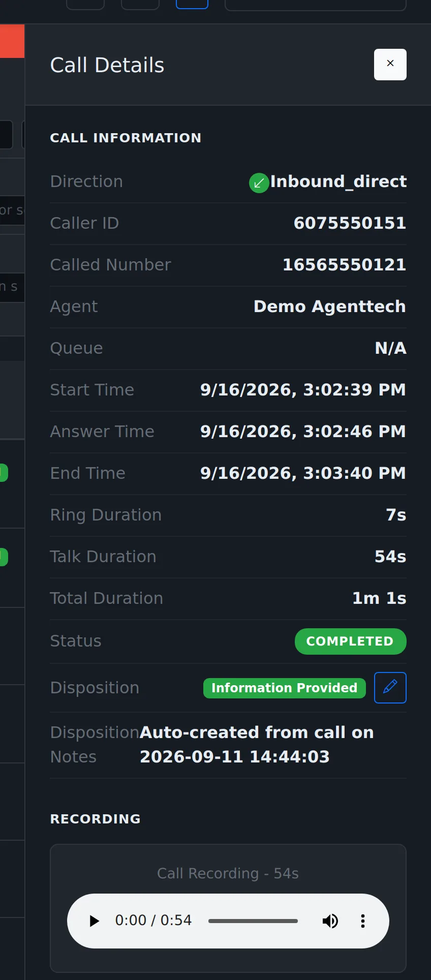Select called number 16565550121

point(345,265)
